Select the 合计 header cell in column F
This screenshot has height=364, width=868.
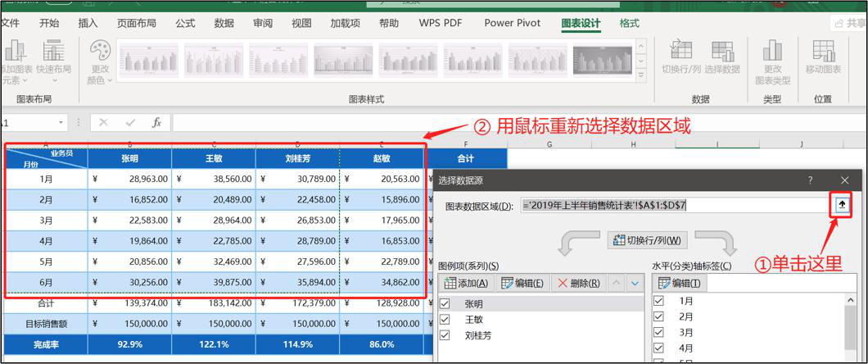pyautogui.click(x=466, y=158)
